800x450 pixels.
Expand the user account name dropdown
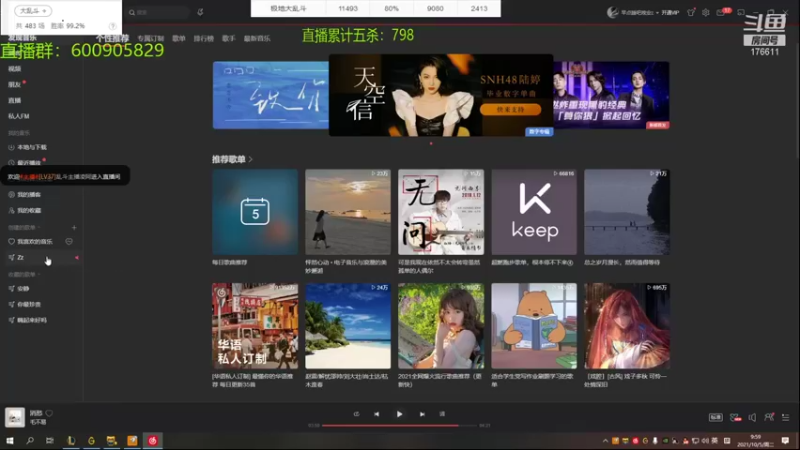[639, 13]
